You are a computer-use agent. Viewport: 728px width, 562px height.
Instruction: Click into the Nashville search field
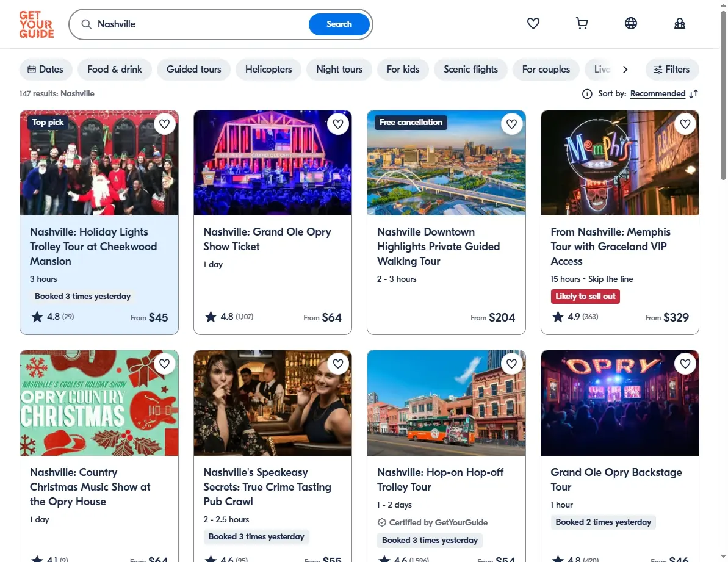[200, 24]
